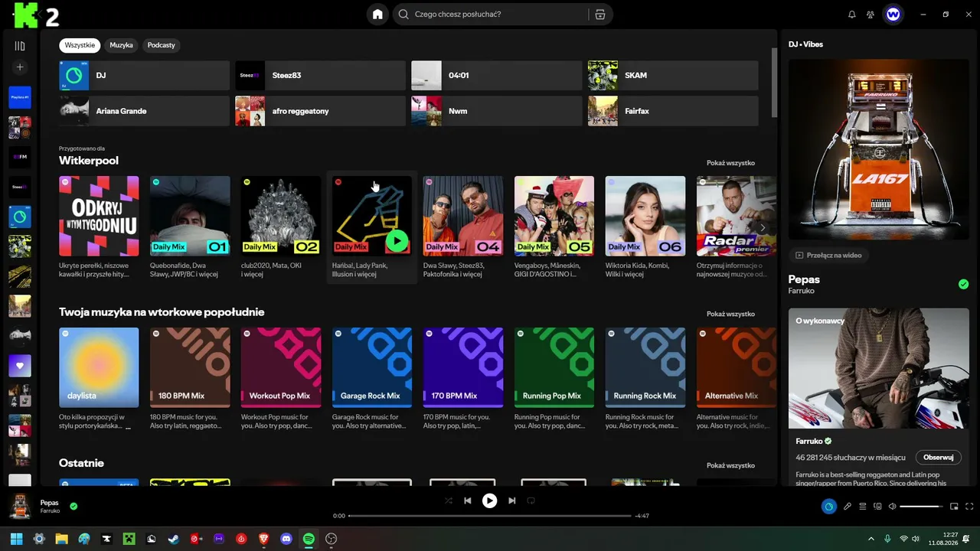Image resolution: width=980 pixels, height=551 pixels.
Task: Skip to the previous track
Action: coord(468,500)
